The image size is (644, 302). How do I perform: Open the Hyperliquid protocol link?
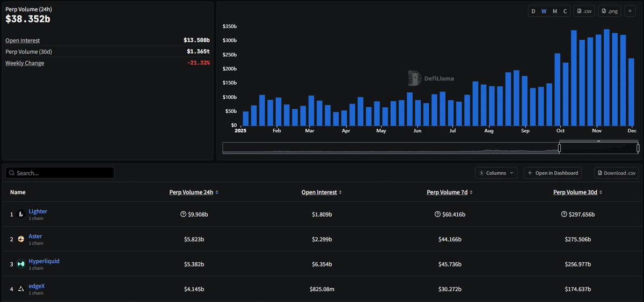point(44,261)
